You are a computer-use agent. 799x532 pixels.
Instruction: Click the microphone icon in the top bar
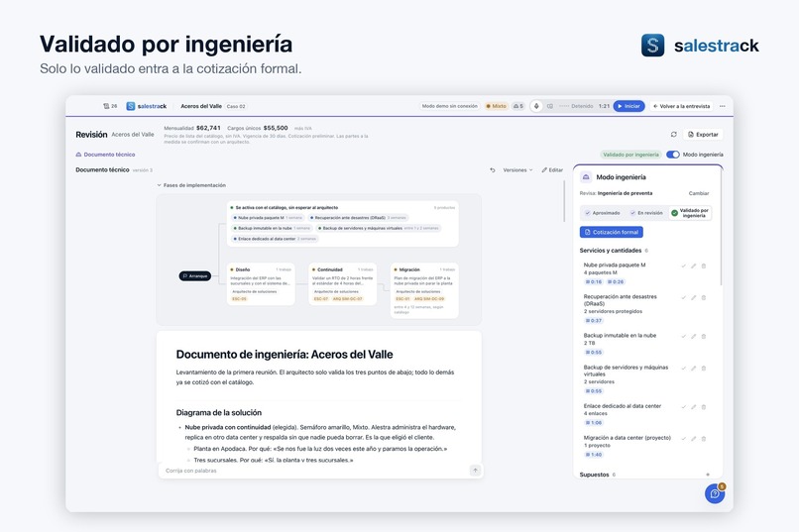point(536,106)
